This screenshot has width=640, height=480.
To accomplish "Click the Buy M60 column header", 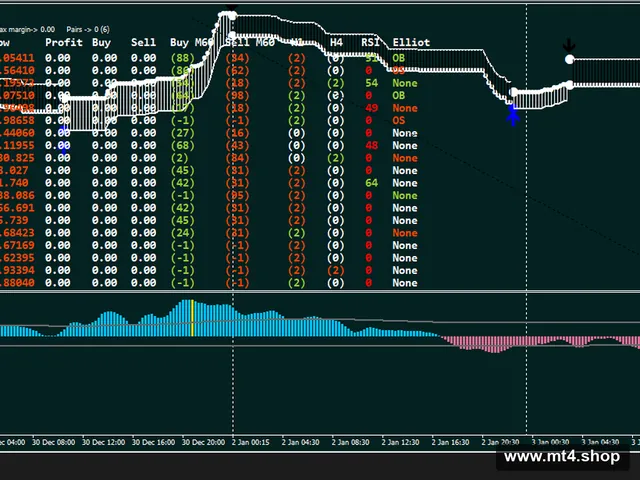I will pos(192,42).
